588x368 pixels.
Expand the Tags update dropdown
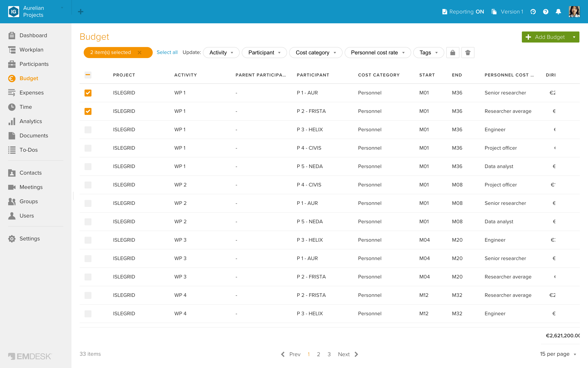point(428,52)
